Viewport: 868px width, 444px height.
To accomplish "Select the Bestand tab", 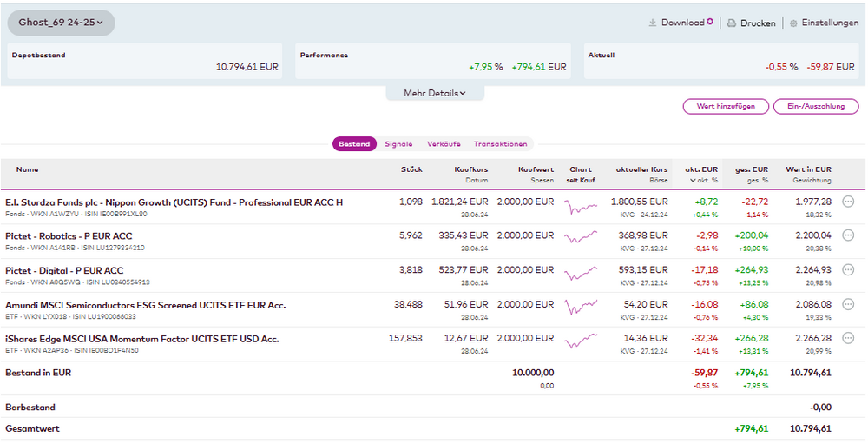I will click(354, 144).
